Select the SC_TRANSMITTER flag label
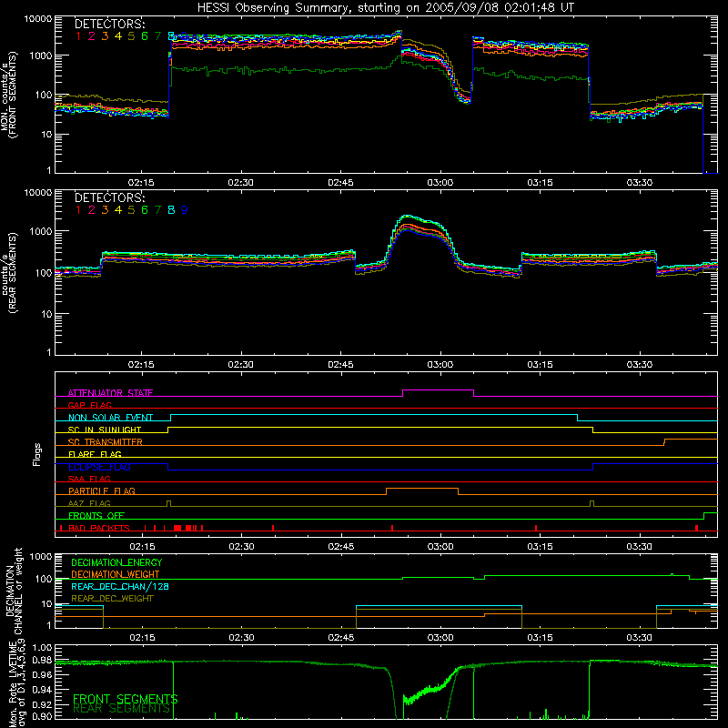728x728 pixels. [106, 442]
